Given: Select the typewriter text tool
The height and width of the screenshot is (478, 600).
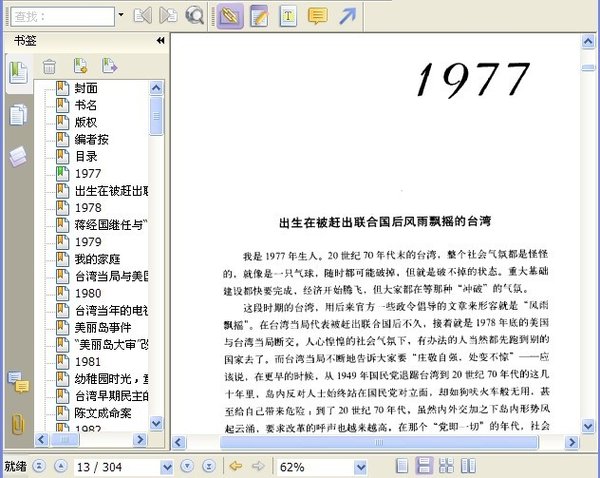Looking at the screenshot, I should 288,16.
